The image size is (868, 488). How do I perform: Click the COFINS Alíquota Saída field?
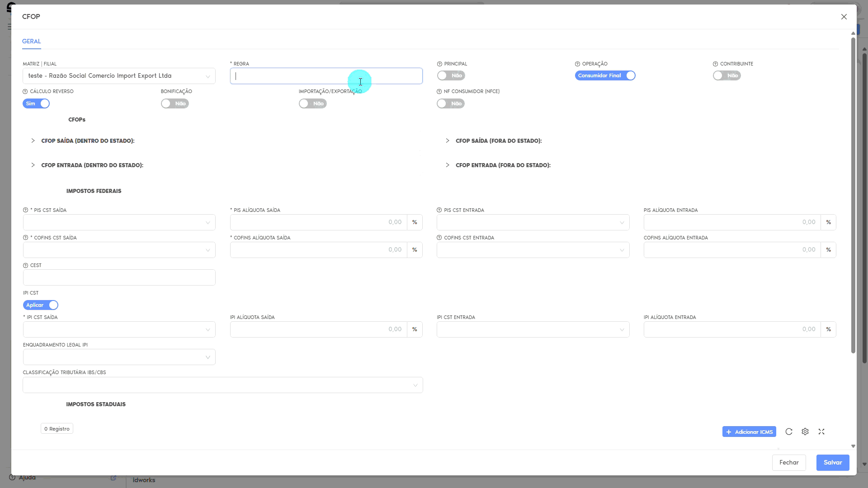[x=318, y=250]
